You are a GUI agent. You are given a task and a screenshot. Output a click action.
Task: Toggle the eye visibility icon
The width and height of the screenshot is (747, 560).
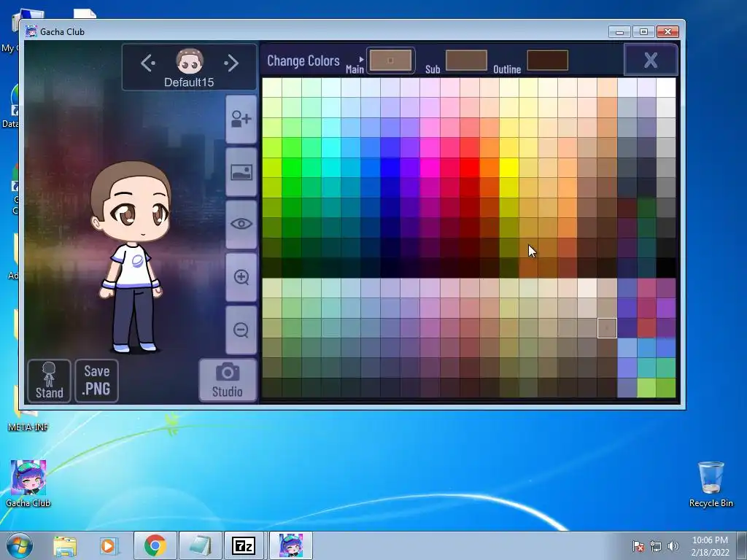pos(241,225)
